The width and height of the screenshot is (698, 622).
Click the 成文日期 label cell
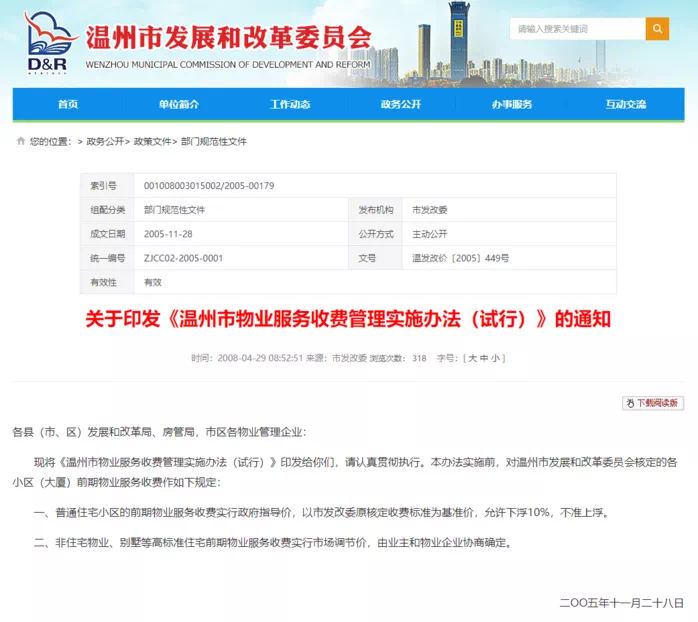[107, 234]
